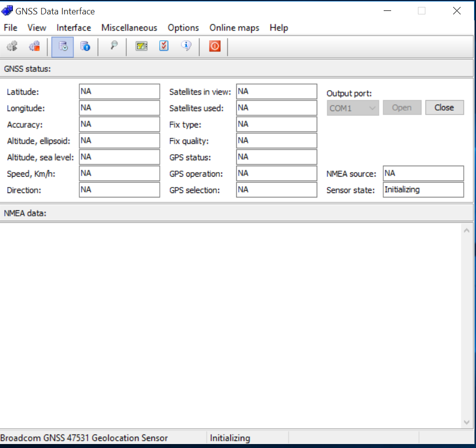This screenshot has width=476, height=448.
Task: Minimize the GNSS Data Interface window
Action: coord(387,11)
